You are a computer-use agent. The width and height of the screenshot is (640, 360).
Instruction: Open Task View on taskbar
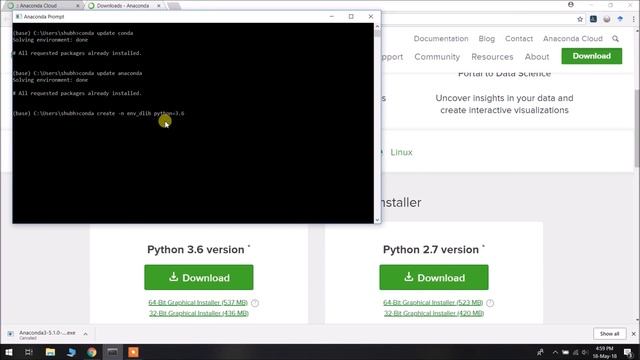tap(29, 352)
